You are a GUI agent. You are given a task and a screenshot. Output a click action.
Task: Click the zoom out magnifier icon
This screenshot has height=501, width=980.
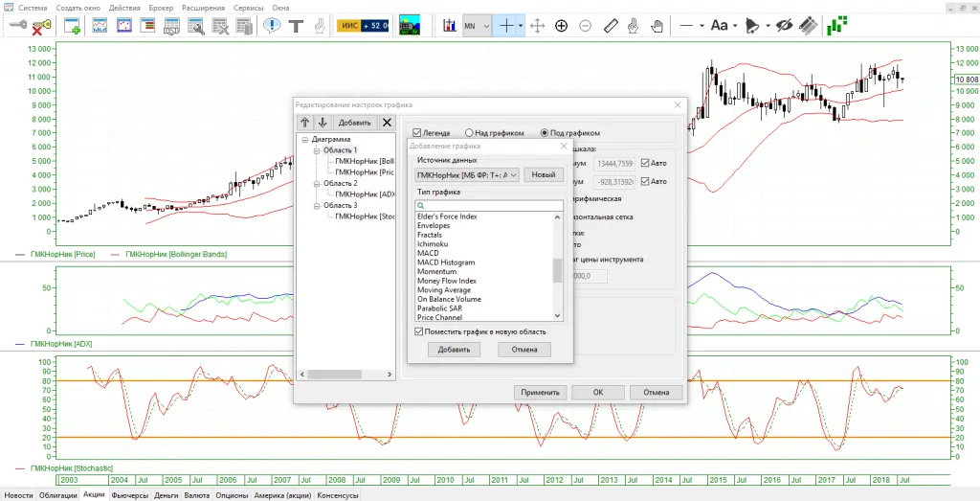tap(585, 26)
